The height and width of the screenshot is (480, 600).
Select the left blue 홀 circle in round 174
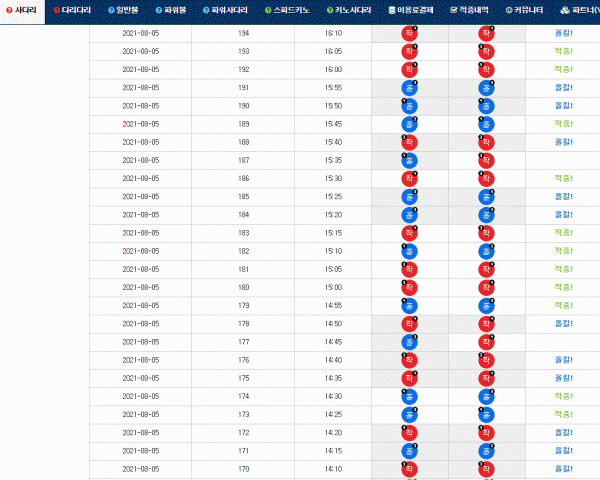point(409,397)
